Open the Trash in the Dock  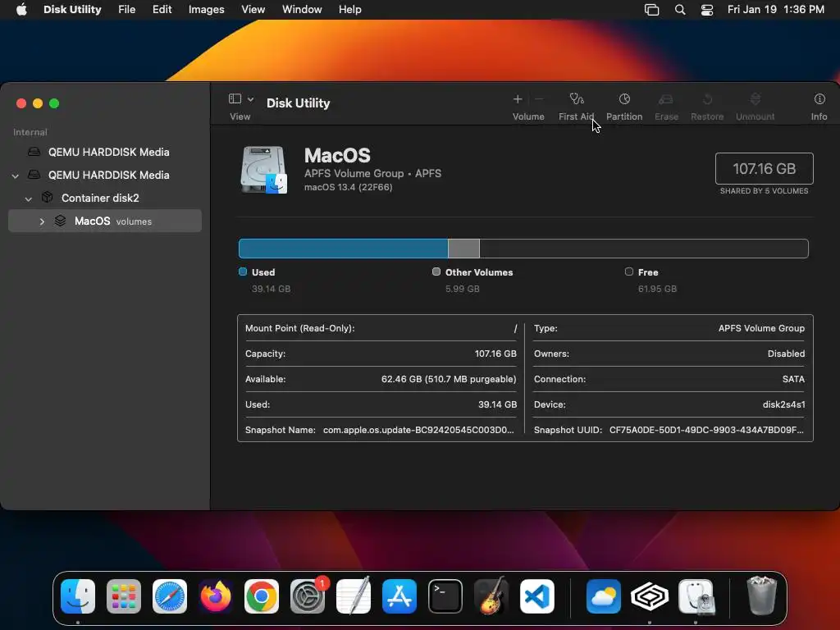[761, 596]
